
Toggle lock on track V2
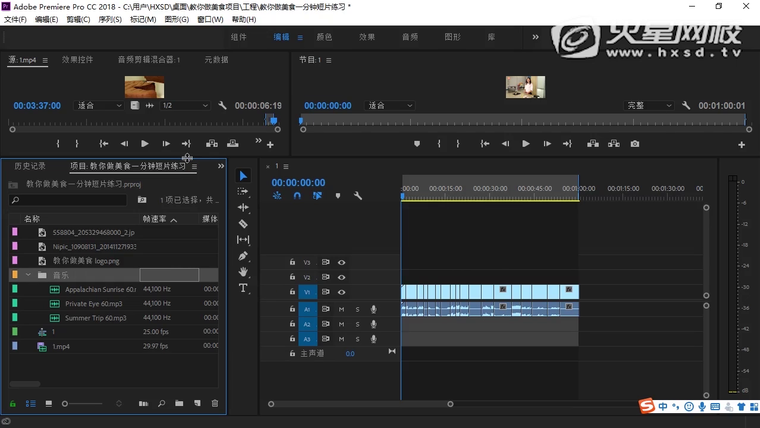click(292, 277)
